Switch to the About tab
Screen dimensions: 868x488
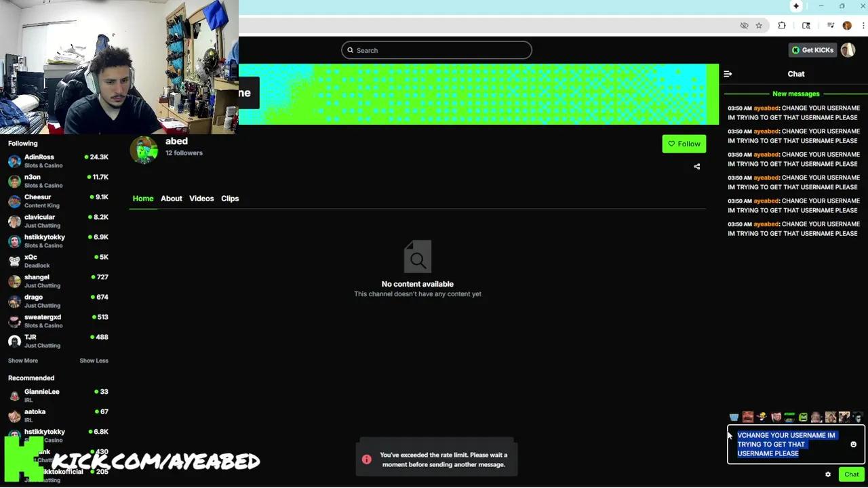click(x=172, y=199)
